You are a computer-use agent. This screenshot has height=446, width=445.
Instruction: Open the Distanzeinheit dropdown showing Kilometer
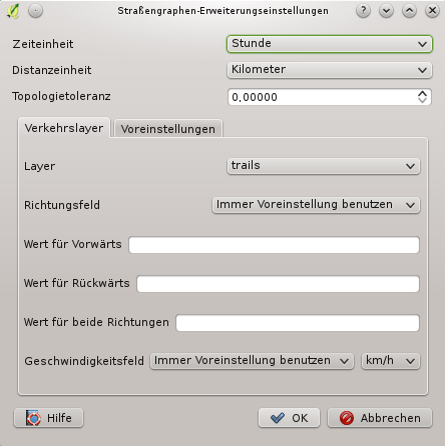pyautogui.click(x=329, y=70)
